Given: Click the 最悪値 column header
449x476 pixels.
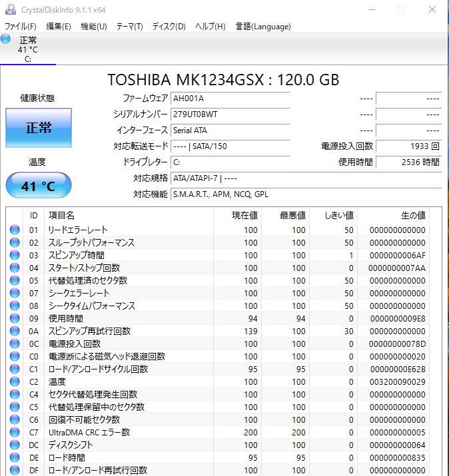Looking at the screenshot, I should [x=286, y=216].
